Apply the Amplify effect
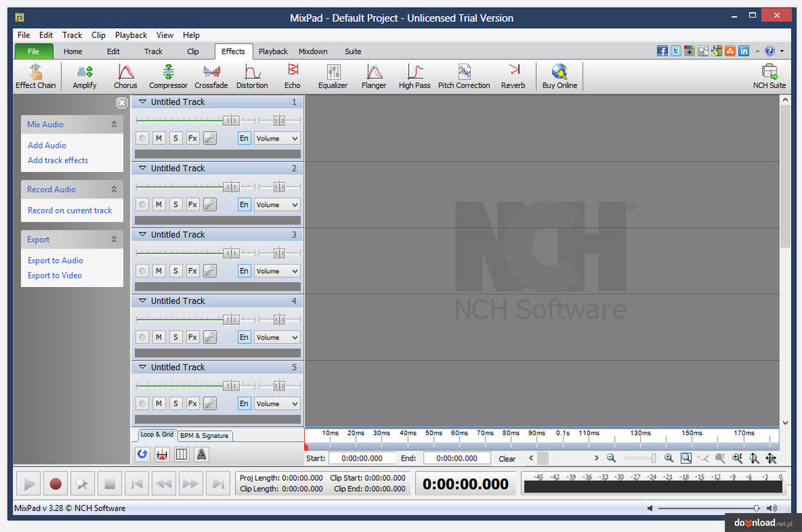Screen dimensions: 802x532 [85, 77]
